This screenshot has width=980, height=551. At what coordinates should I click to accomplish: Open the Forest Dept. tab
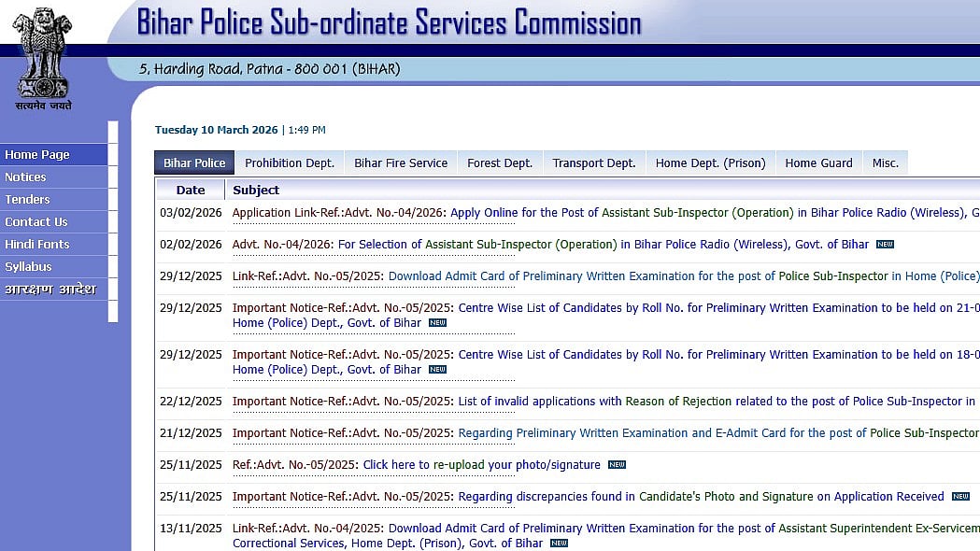(499, 162)
